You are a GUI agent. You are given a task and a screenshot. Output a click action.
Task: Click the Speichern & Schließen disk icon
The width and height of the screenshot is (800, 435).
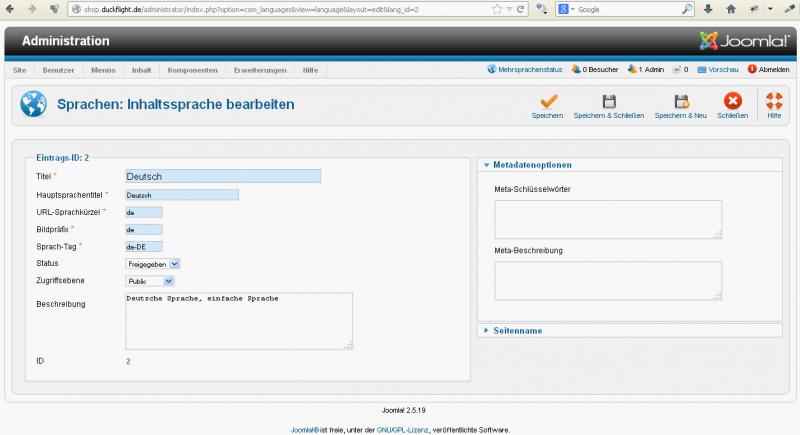pyautogui.click(x=608, y=101)
